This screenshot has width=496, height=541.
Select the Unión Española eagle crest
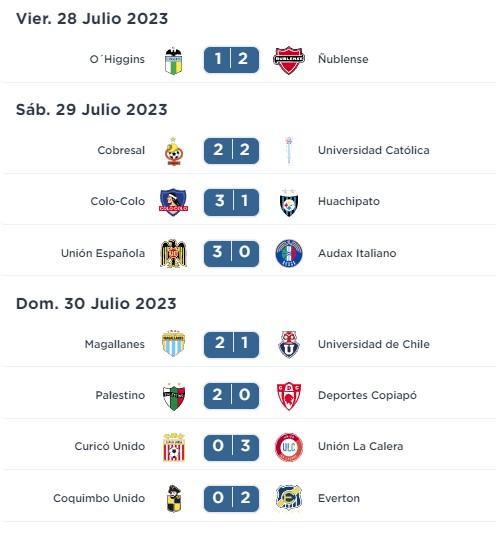(x=173, y=254)
